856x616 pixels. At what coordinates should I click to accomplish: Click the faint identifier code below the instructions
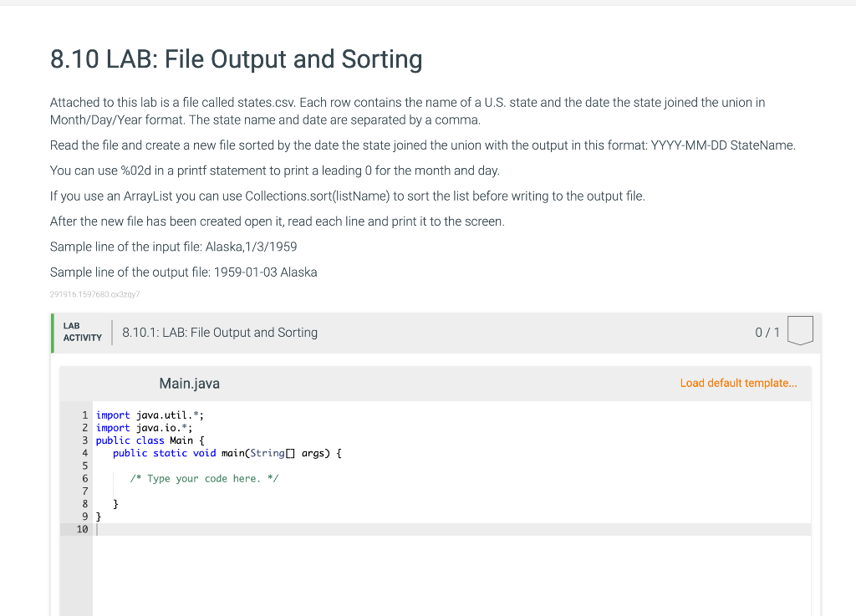94,293
